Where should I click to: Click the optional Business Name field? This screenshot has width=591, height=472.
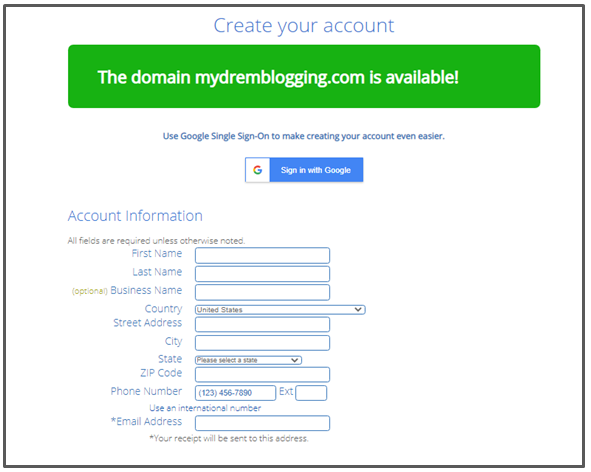[x=262, y=292]
